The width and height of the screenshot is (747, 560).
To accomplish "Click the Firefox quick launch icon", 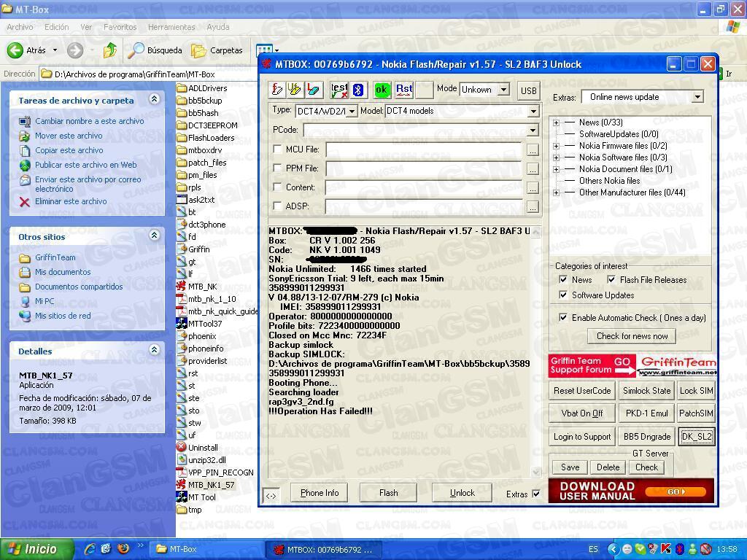I will pos(123,548).
